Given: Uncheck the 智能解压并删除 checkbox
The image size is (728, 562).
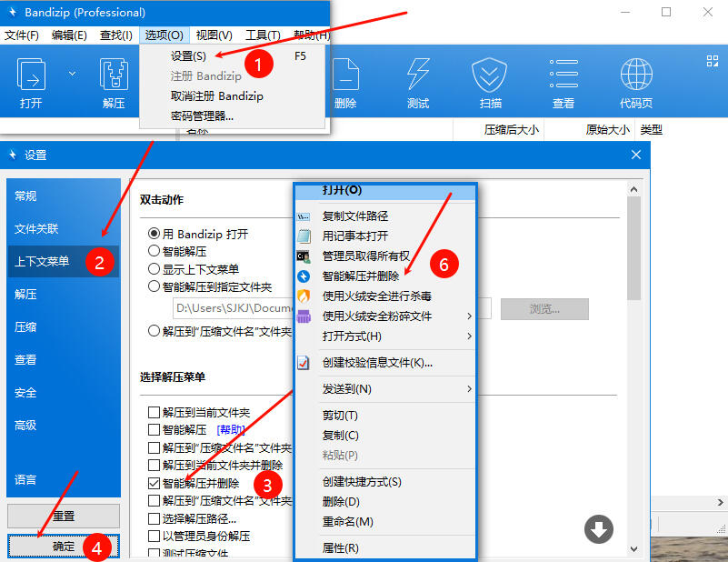Looking at the screenshot, I should (x=154, y=483).
